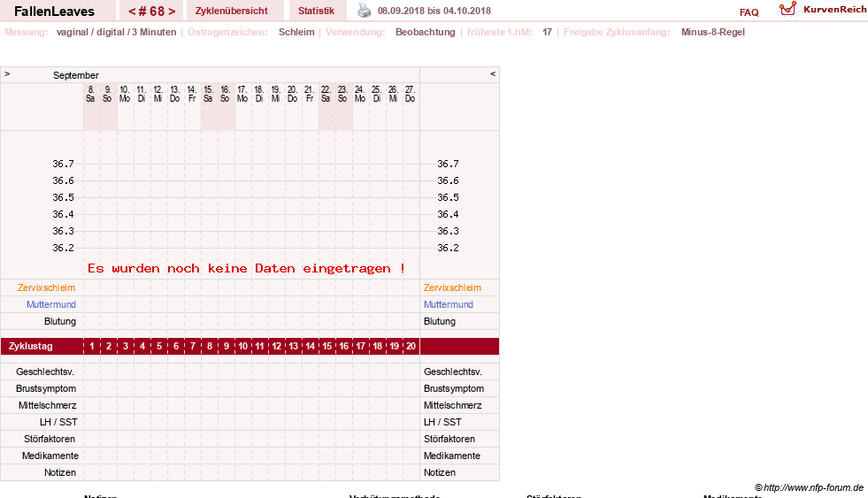This screenshot has height=498, width=868.
Task: Open the Statistik tab
Action: pyautogui.click(x=316, y=11)
